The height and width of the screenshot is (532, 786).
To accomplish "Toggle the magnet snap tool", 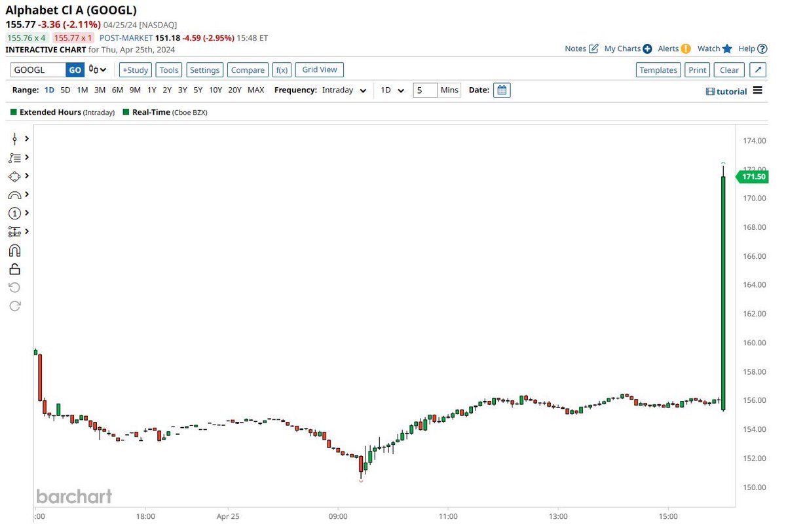I will click(14, 250).
